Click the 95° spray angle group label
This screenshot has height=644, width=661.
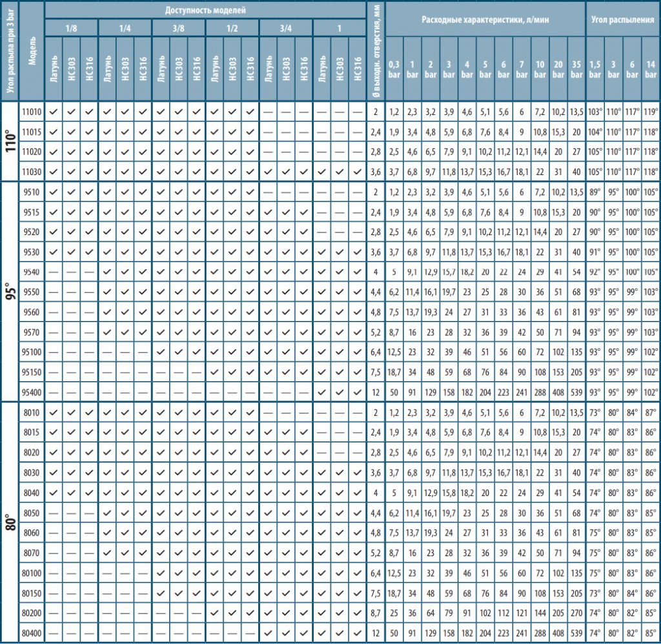point(10,292)
